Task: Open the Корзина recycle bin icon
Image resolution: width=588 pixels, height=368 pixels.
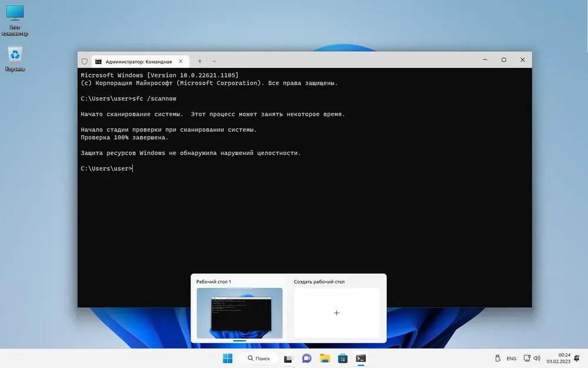Action: tap(15, 59)
